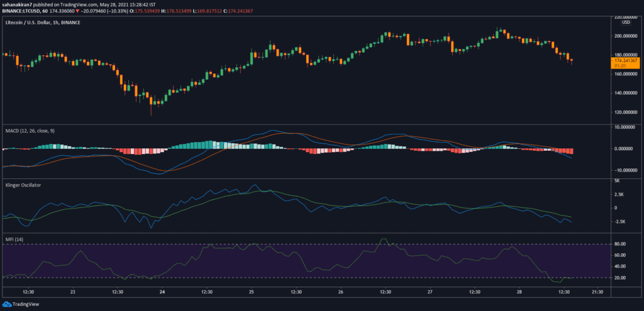Click date label 24 on time axis

pos(162,292)
